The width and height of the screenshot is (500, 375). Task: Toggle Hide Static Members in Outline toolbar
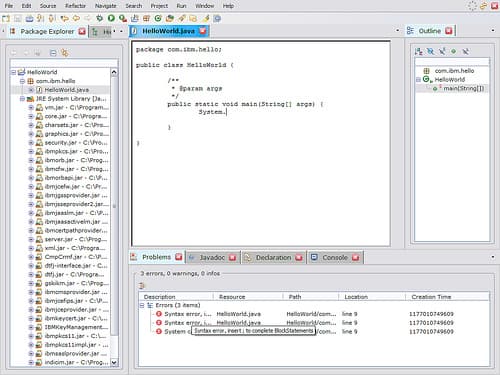click(x=442, y=52)
